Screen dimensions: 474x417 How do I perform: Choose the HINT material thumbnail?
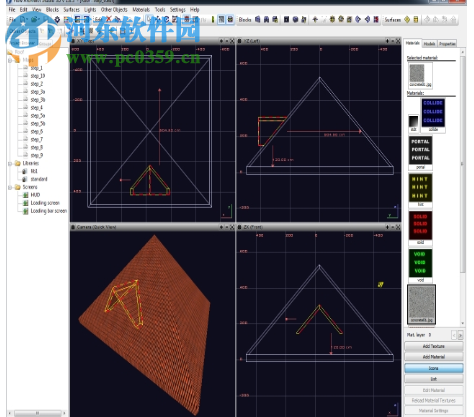tap(420, 187)
